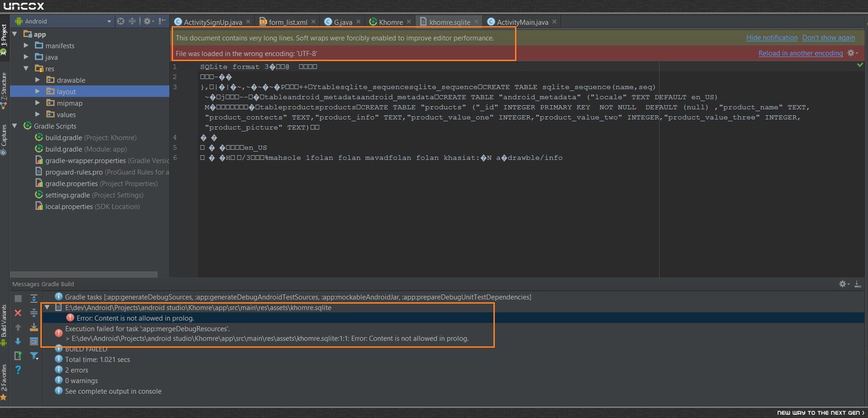Collapse all in Project panel
Screen dimensions: 868x418
132,21
